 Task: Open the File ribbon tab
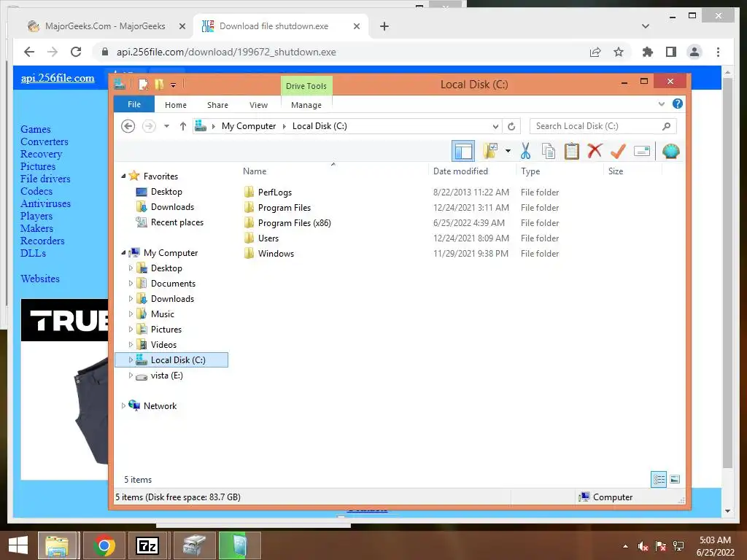[134, 104]
